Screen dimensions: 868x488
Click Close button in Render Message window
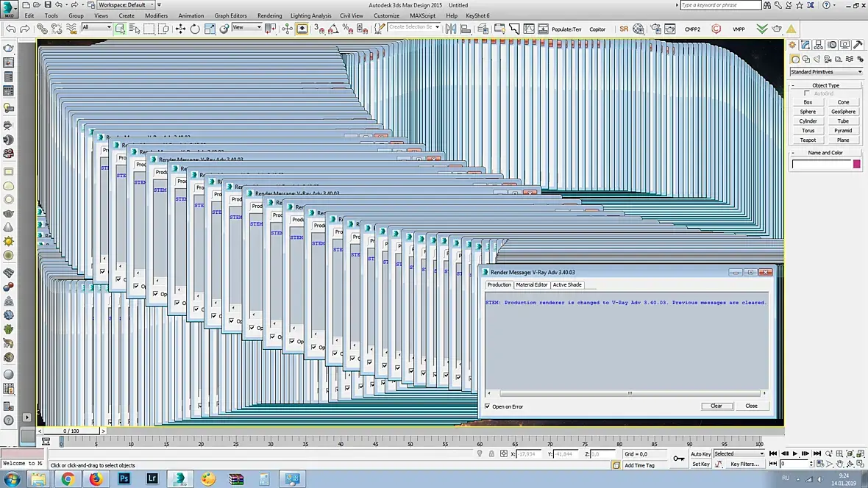click(751, 406)
